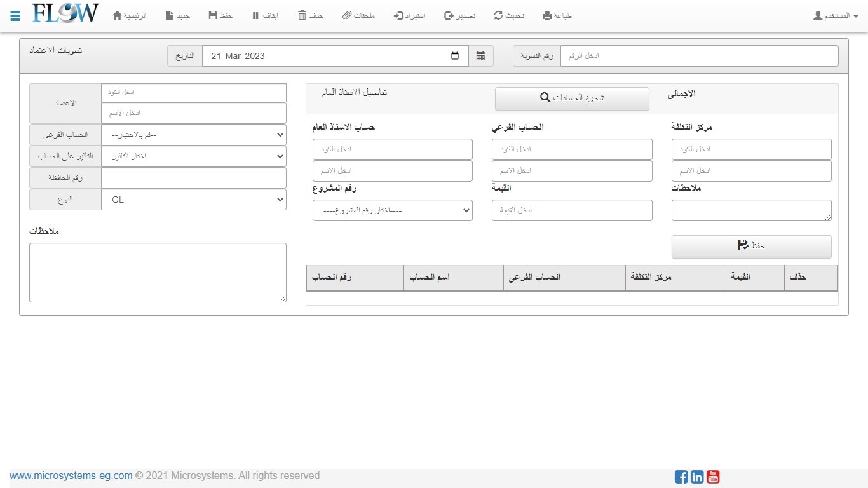Click the new document icon (جديد)
Screen dimensions: 868x488
[170, 15]
